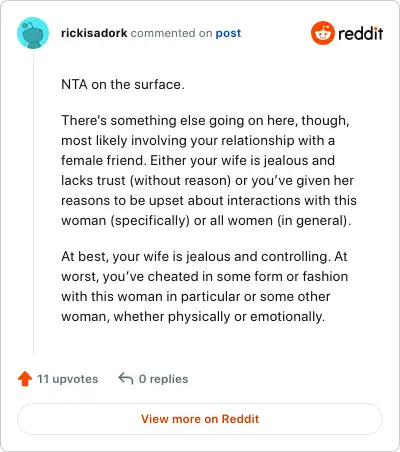Collapse the comment using the thread line

click(x=33, y=203)
